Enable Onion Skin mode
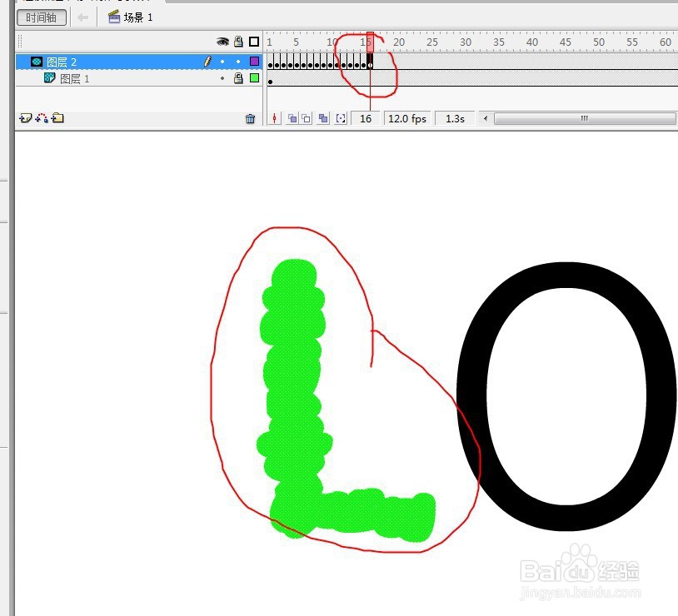This screenshot has width=678, height=616. (292, 118)
